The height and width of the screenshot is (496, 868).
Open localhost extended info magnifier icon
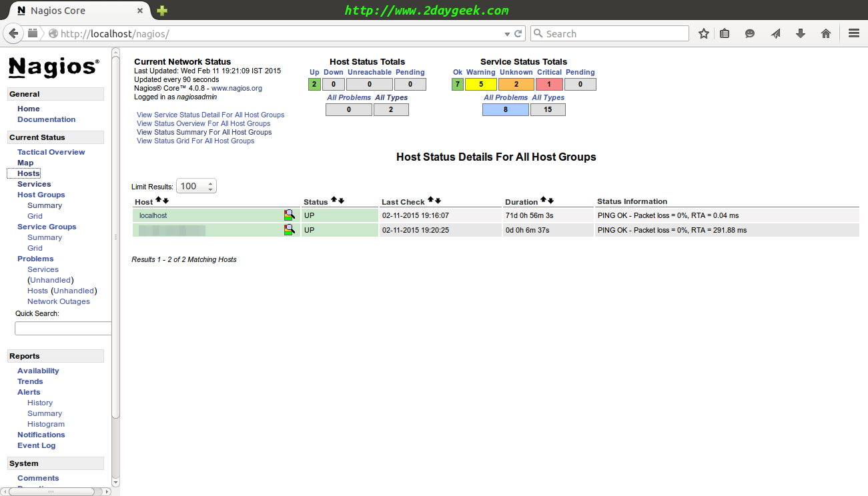click(290, 215)
